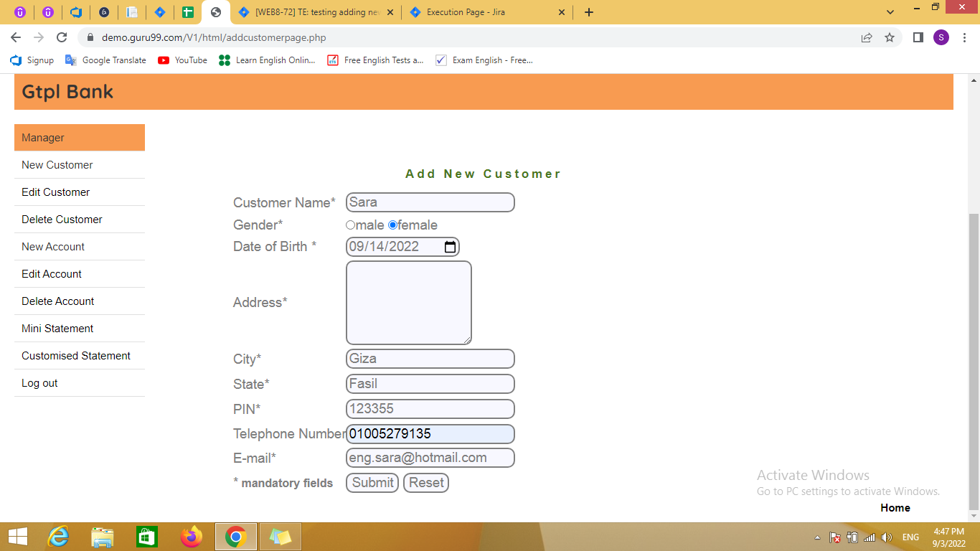Screen dimensions: 980x551
Task: Open the date picker calendar icon
Action: [450, 247]
